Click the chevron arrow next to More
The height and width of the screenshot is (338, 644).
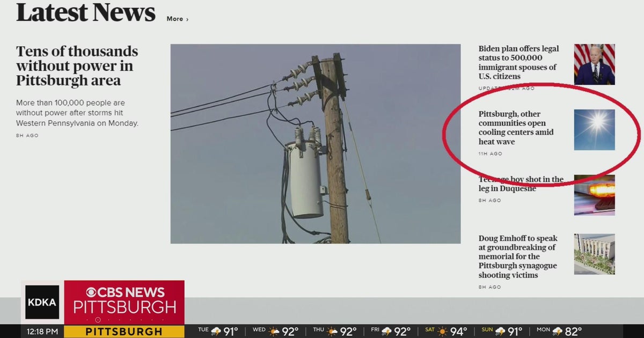[x=187, y=19]
